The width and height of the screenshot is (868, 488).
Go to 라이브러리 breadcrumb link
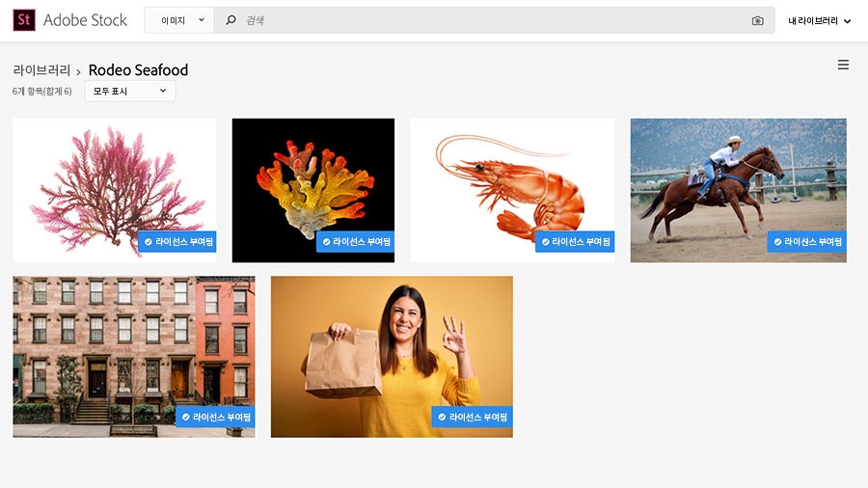point(41,70)
